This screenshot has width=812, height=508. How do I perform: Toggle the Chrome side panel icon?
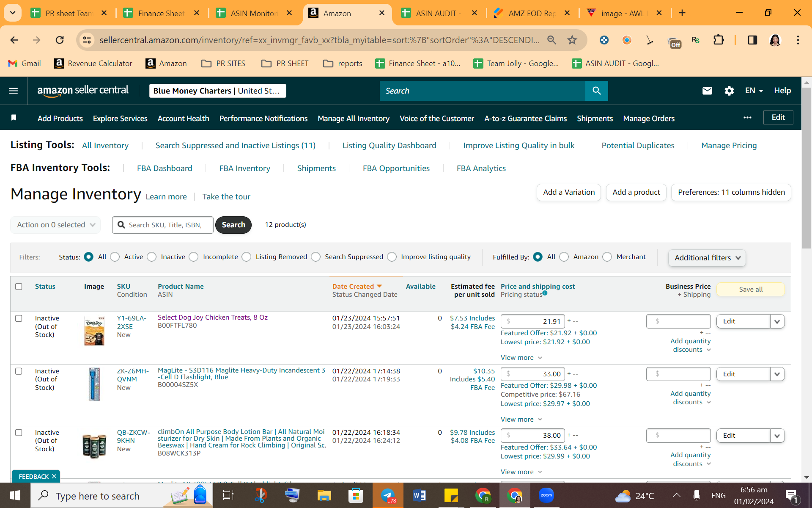pyautogui.click(x=752, y=40)
